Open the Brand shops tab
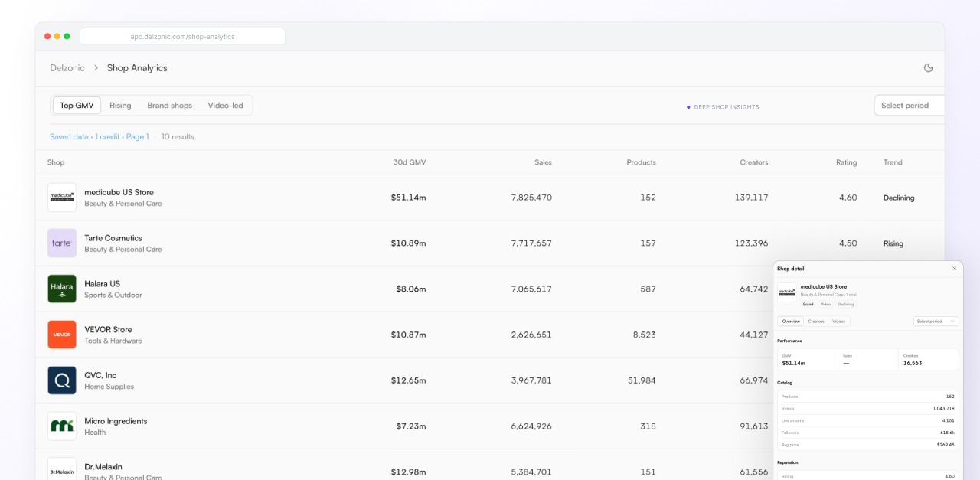This screenshot has width=980, height=480. click(x=170, y=106)
